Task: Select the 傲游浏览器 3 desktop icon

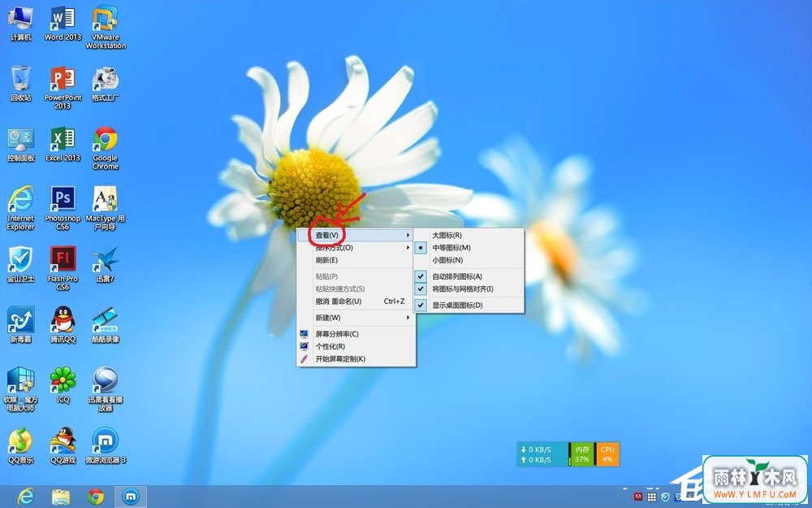Action: pyautogui.click(x=105, y=445)
